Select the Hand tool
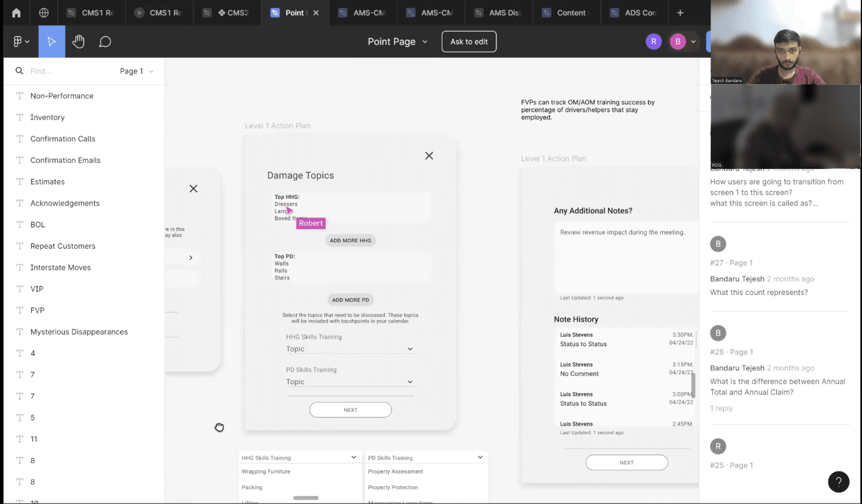 pyautogui.click(x=78, y=41)
